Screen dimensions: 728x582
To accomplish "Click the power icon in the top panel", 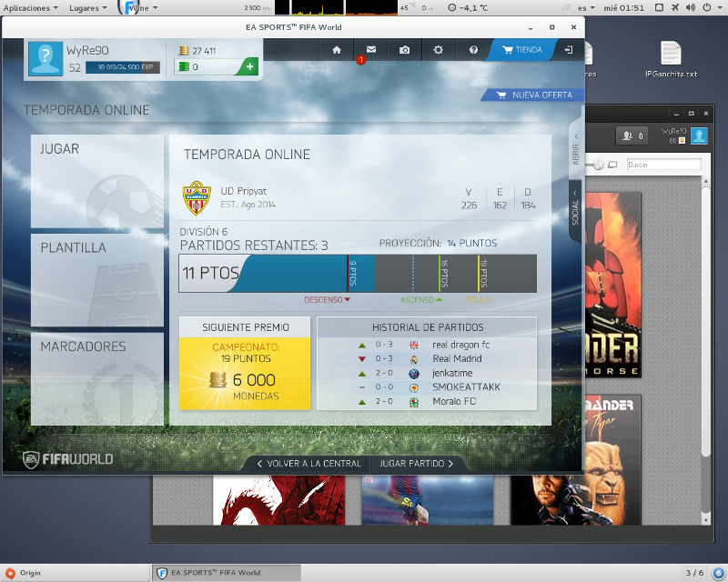I will tap(707, 7).
